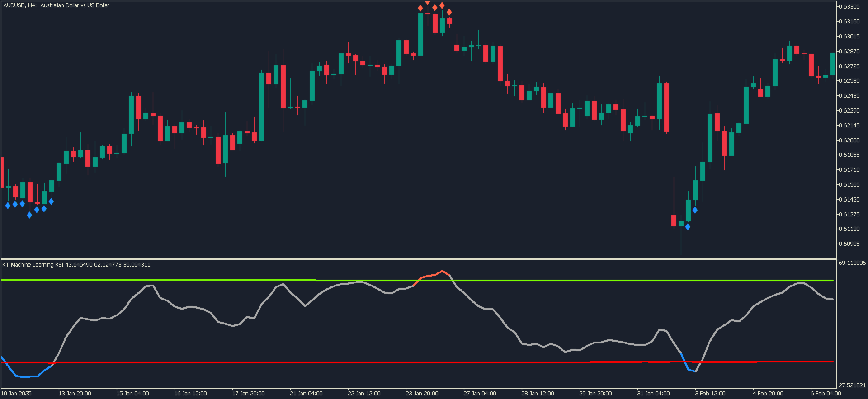Click the 0.62290 price label
This screenshot has width=868, height=399.
point(849,111)
